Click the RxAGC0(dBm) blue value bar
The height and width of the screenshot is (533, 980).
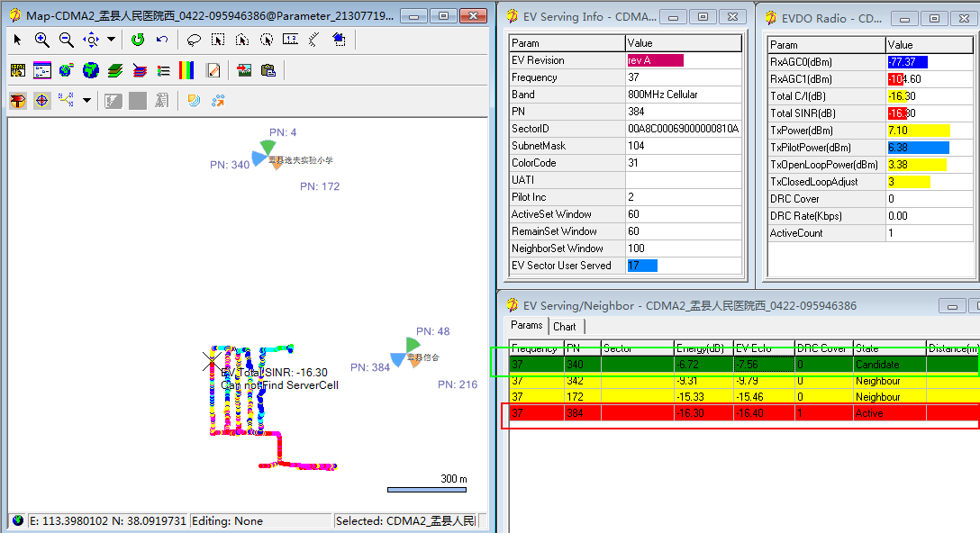tap(908, 62)
